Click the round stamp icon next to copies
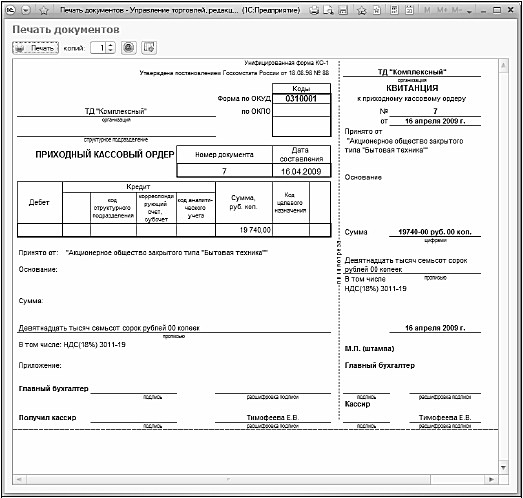Image resolution: width=523 pixels, height=498 pixels. tap(129, 48)
